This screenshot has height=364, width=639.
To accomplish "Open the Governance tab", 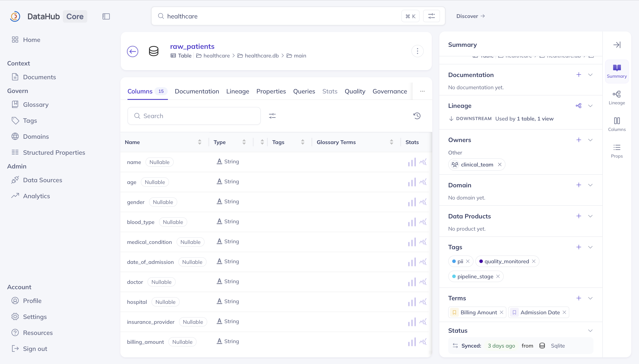I will click(x=390, y=91).
